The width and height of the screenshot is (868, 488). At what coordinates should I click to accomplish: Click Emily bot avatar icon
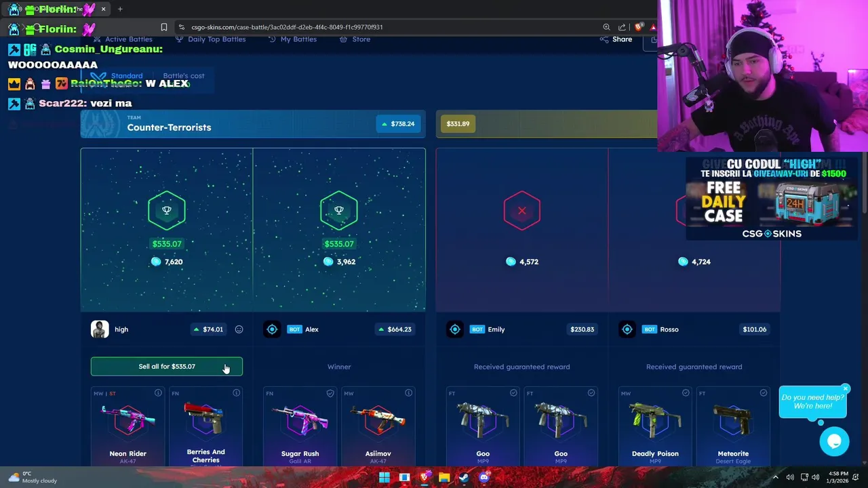pyautogui.click(x=455, y=329)
